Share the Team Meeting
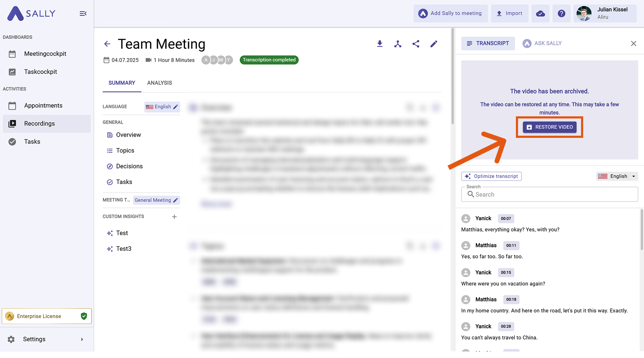This screenshot has width=644, height=358. [x=416, y=44]
